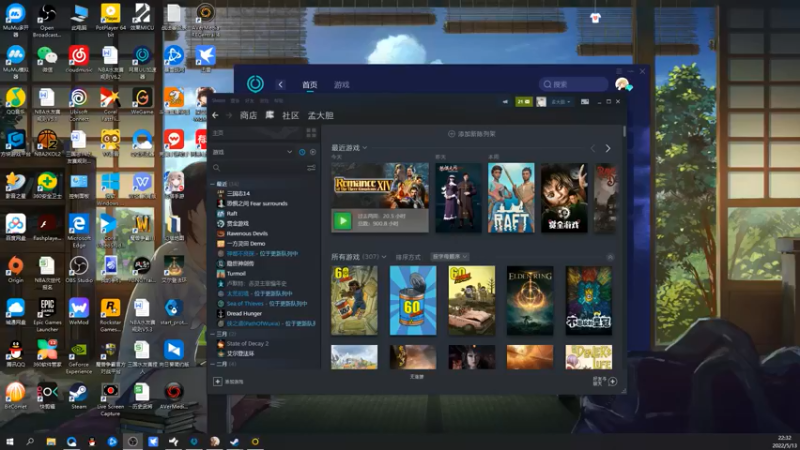Click the Steam announcements megaphone icon
Viewport: 800px width, 450px height.
pos(505,102)
